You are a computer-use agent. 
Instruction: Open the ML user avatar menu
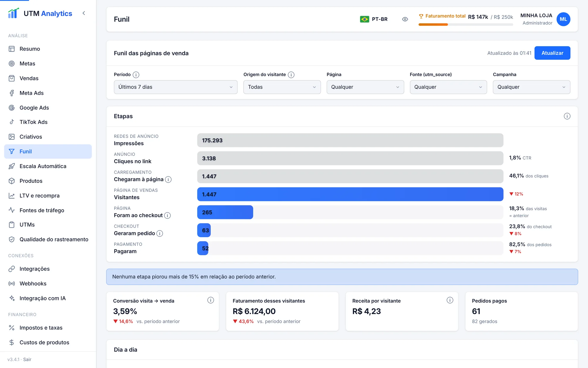563,19
